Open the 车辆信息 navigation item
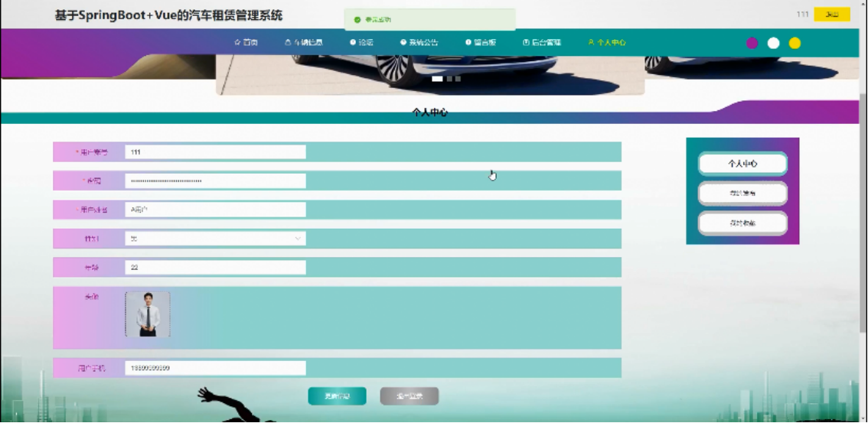 click(304, 43)
